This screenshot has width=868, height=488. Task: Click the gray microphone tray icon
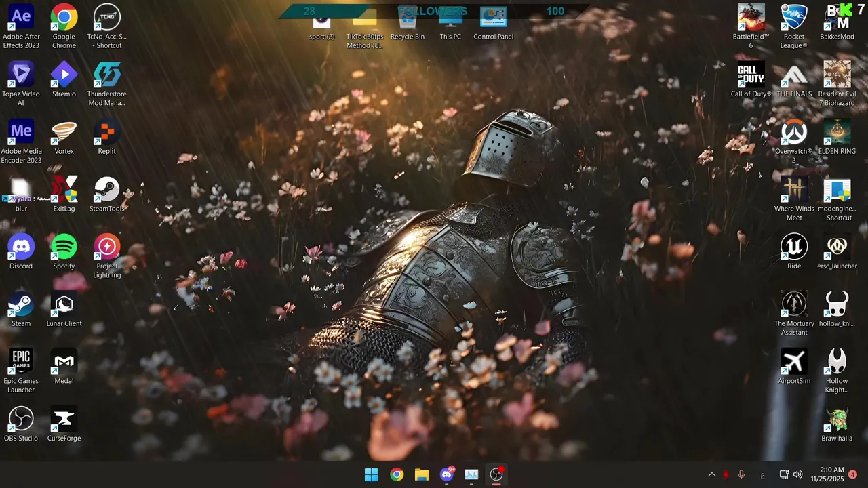pyautogui.click(x=741, y=475)
